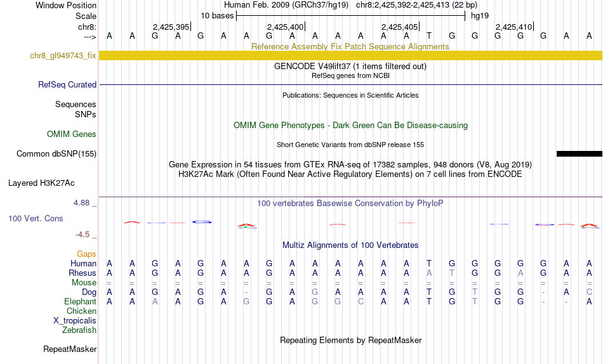The width and height of the screenshot is (603, 364).
Task: Open the RefSeq Curated track label
Action: pyautogui.click(x=67, y=84)
